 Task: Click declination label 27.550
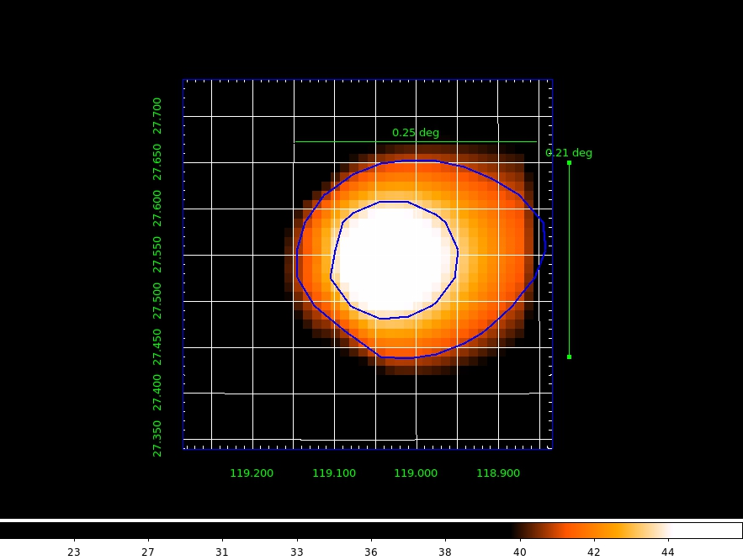157,255
